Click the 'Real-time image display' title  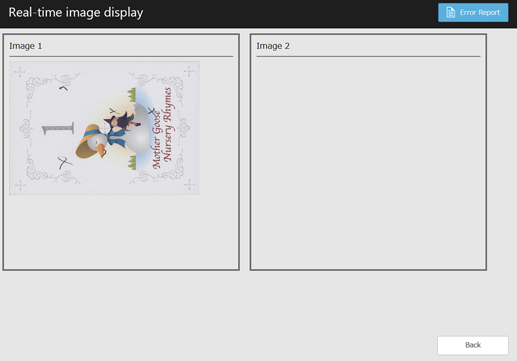point(76,13)
